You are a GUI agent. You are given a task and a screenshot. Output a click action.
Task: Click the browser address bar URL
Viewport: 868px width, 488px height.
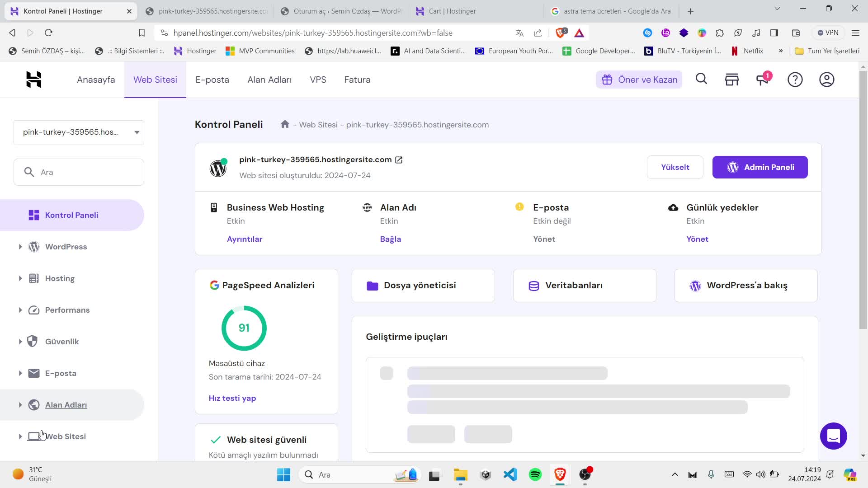point(313,33)
